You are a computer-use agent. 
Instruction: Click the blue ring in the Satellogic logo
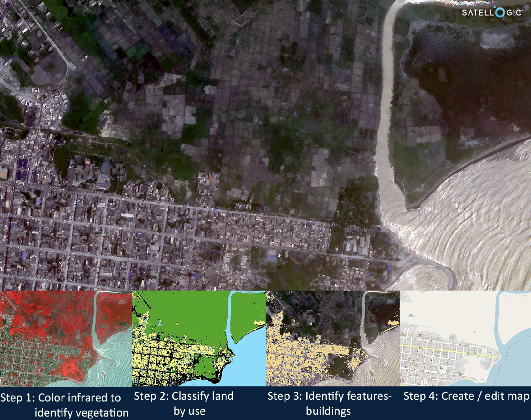500,12
